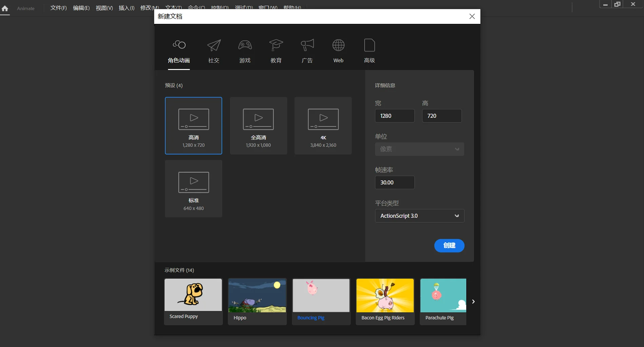Viewport: 644px width, 347px height.
Task: Show next sample files with arrow
Action: [x=473, y=302]
